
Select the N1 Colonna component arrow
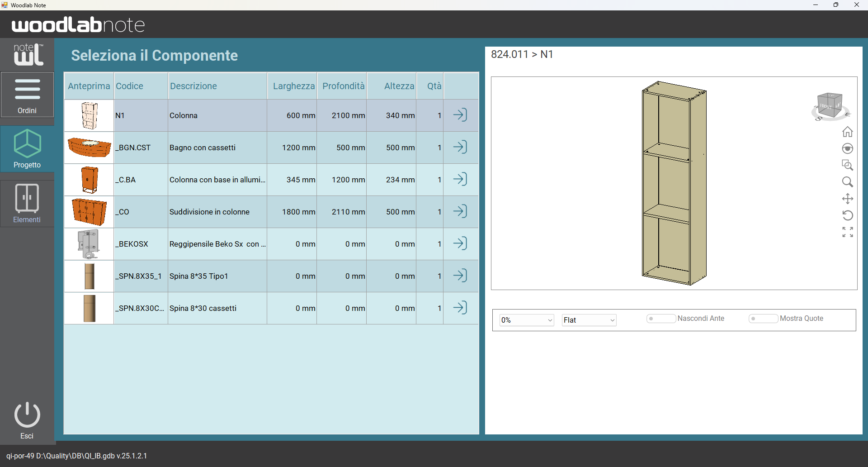tap(460, 115)
